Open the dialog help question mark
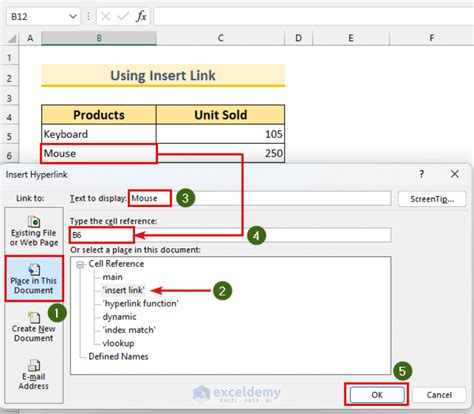Viewport: 474px width, 414px height. coord(422,174)
